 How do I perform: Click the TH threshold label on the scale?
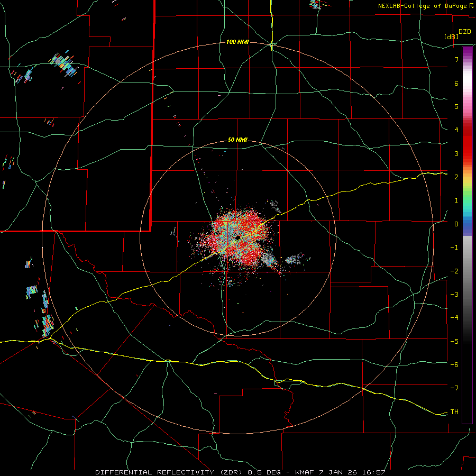pyautogui.click(x=454, y=412)
